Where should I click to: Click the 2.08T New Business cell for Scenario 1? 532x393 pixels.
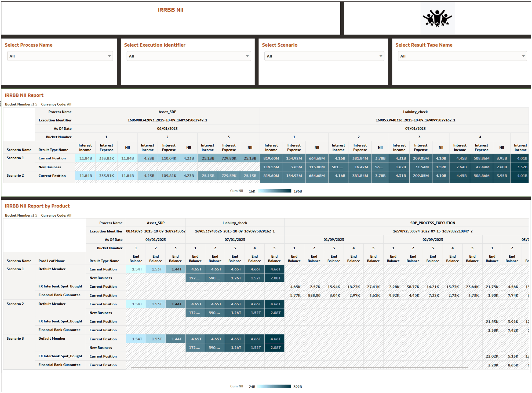pos(275,278)
